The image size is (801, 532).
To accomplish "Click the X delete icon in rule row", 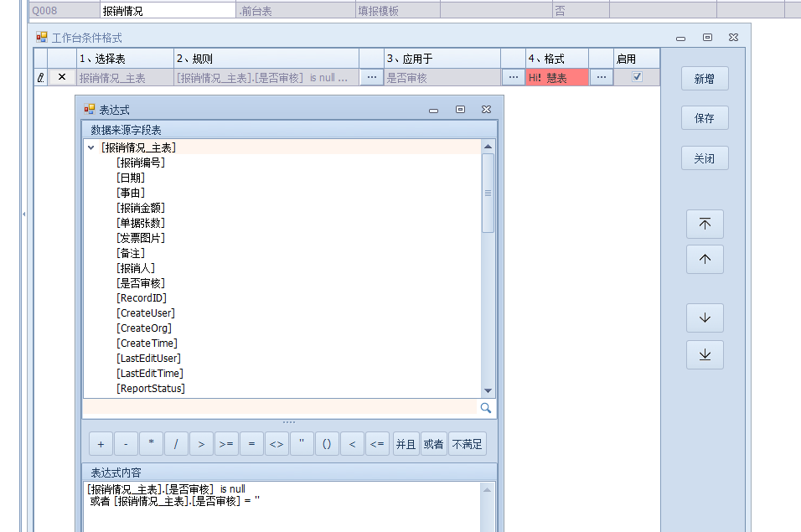I will (x=61, y=77).
